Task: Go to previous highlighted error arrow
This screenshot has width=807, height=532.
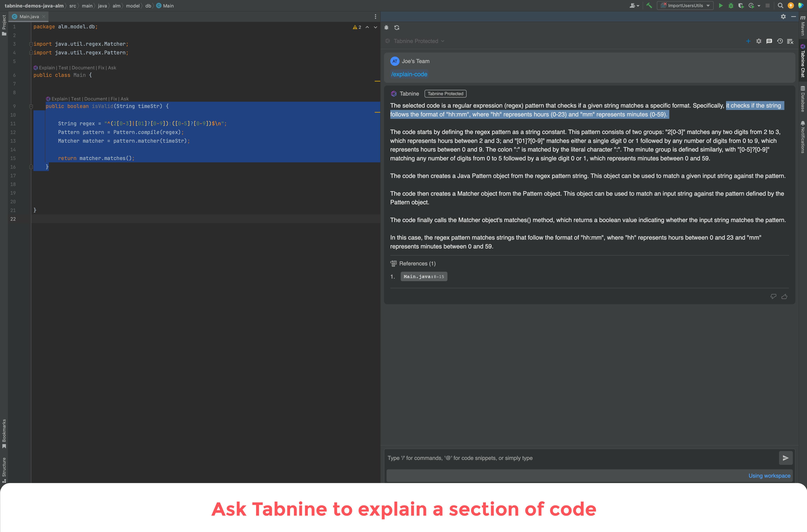Action: 367,27
